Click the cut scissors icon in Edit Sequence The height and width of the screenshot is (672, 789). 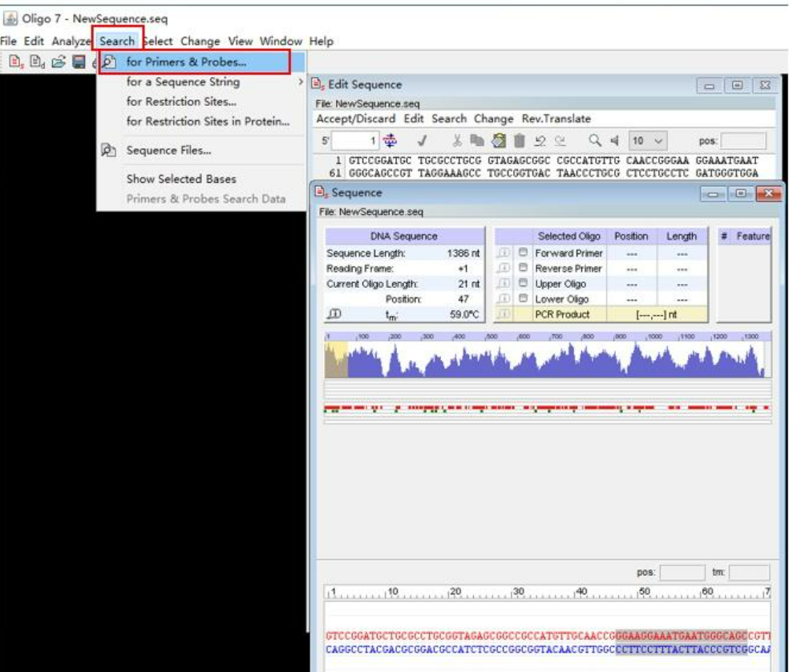[x=457, y=141]
